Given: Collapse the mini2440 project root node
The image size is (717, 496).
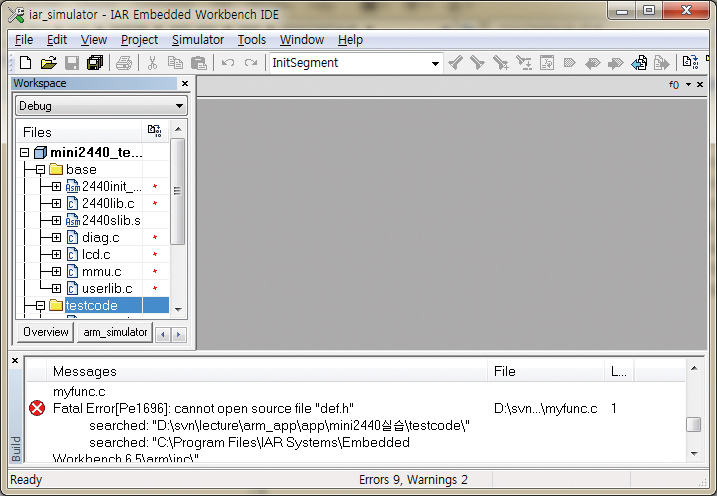Looking at the screenshot, I should click(25, 153).
